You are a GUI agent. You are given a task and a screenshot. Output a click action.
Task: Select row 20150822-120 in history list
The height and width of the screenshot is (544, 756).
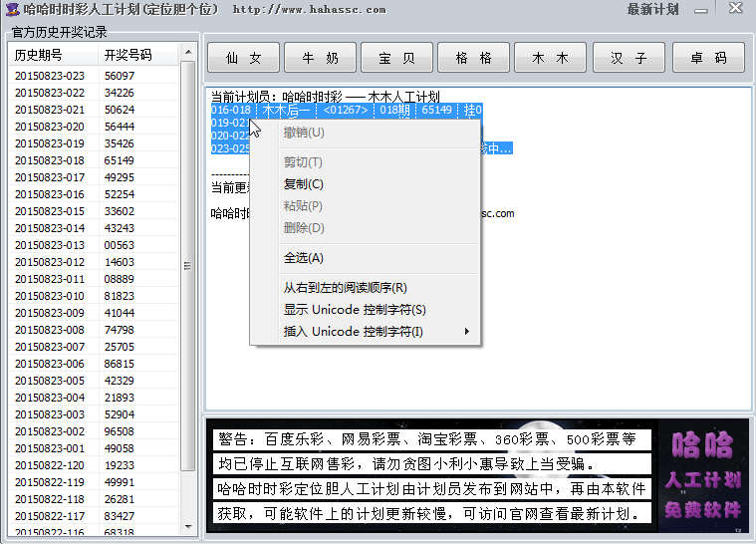pyautogui.click(x=94, y=465)
